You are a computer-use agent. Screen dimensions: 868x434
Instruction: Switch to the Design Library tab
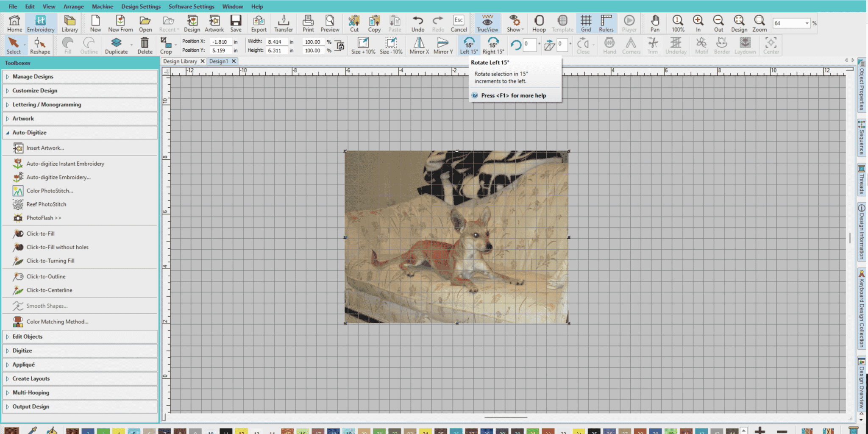tap(180, 61)
